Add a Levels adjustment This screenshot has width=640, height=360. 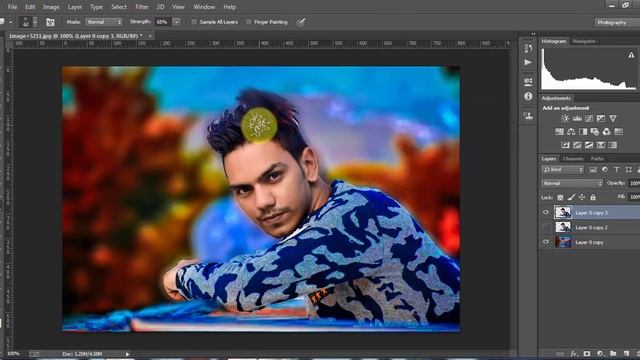click(x=577, y=118)
